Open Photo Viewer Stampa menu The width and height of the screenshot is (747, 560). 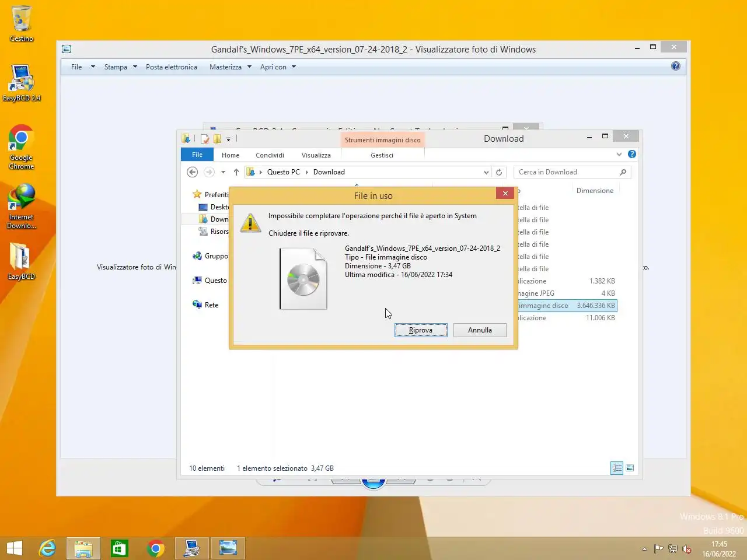pyautogui.click(x=121, y=67)
